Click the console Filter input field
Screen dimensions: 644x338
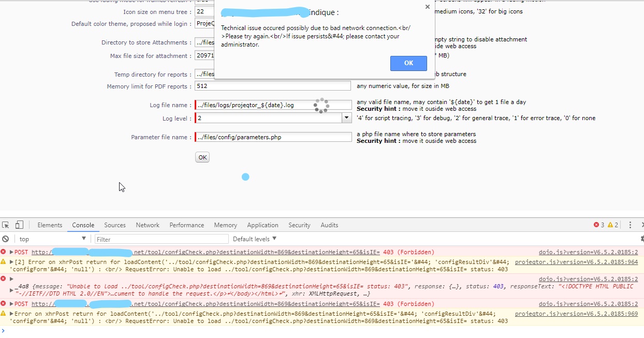162,239
